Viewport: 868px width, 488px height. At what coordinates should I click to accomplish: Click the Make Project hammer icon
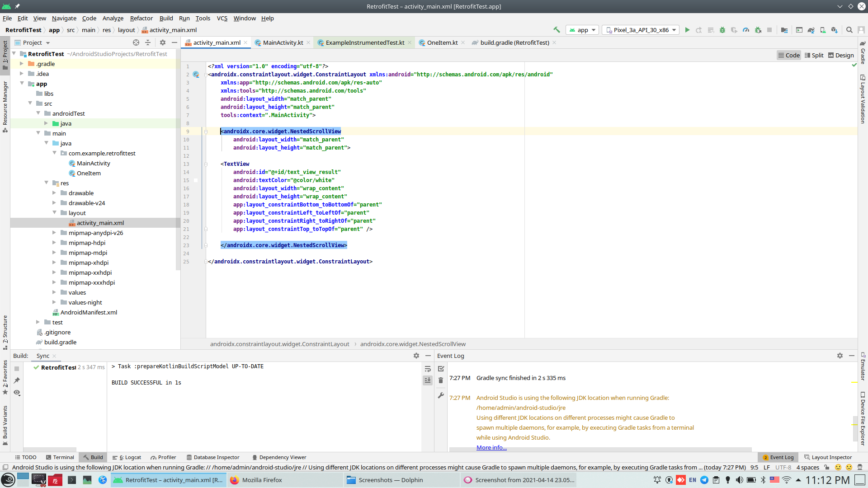[557, 30]
